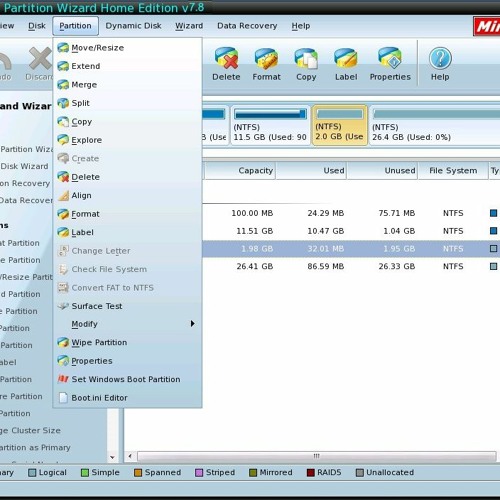Click type color square in 100.00 MB row
The height and width of the screenshot is (500, 500).
[494, 213]
